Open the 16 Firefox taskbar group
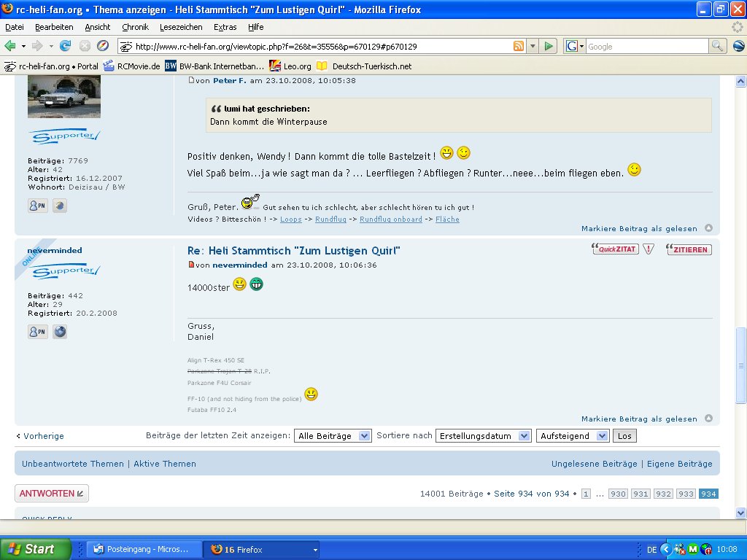 [262, 549]
